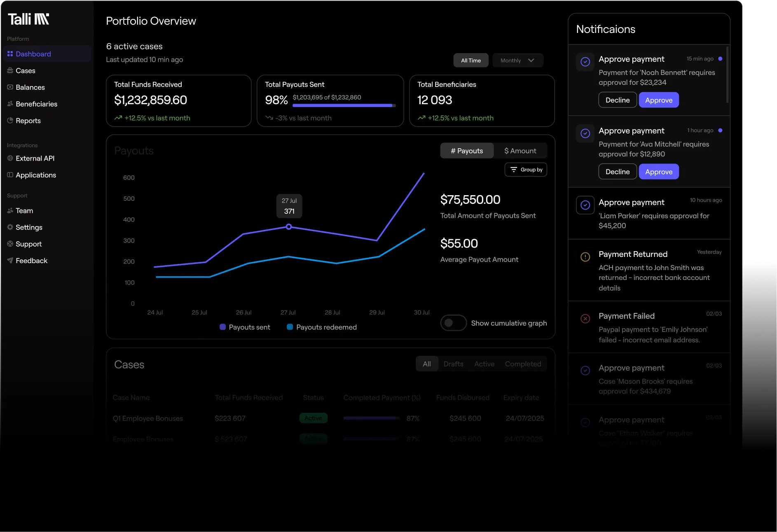Open the Reports section
The width and height of the screenshot is (777, 532).
click(28, 121)
